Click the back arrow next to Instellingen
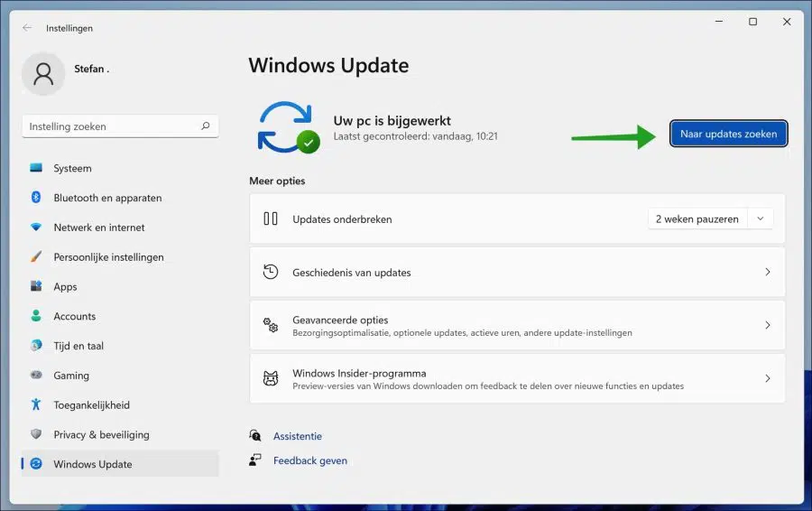 pos(27,27)
